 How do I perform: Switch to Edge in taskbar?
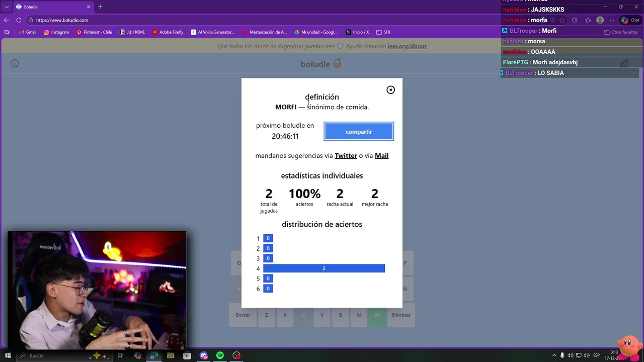point(154,355)
